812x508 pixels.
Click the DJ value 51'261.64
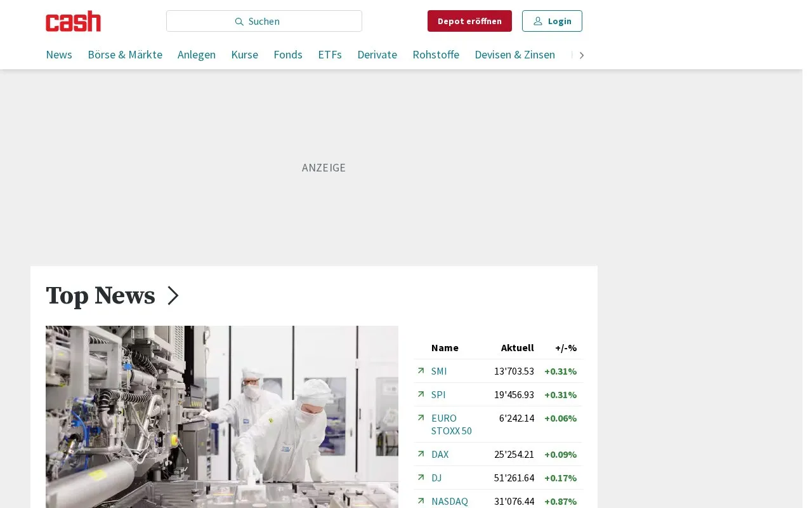point(514,478)
